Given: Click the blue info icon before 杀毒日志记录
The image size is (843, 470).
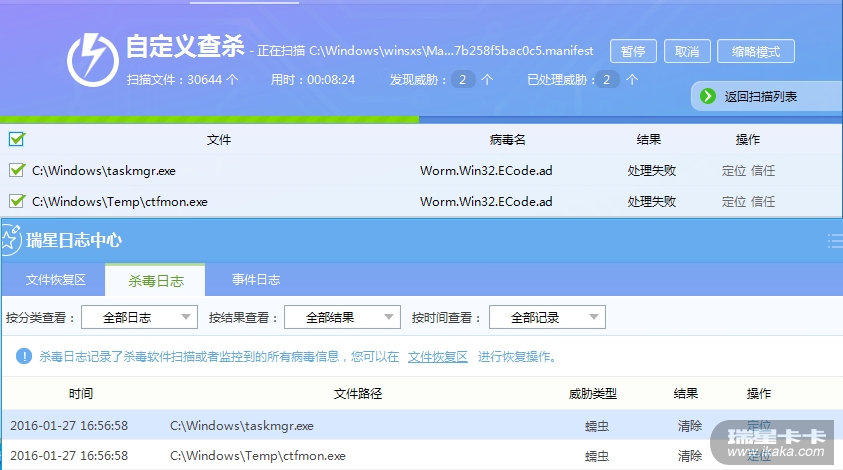Looking at the screenshot, I should 24,356.
